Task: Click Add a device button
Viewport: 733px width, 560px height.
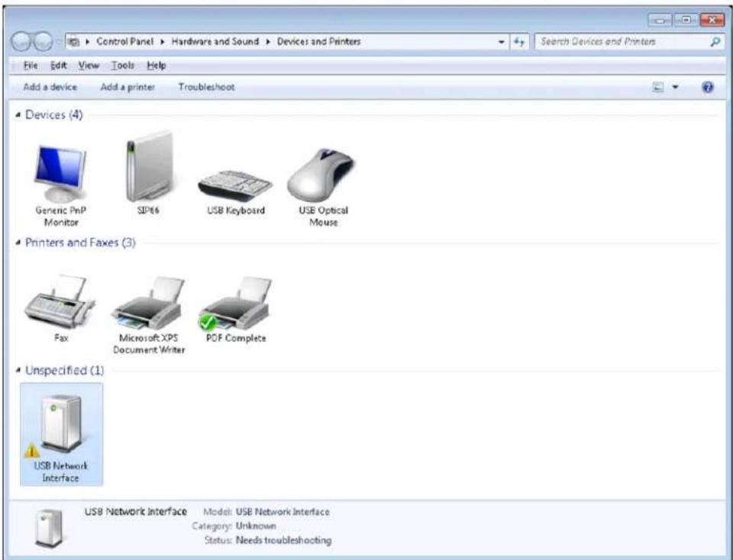Action: click(50, 87)
